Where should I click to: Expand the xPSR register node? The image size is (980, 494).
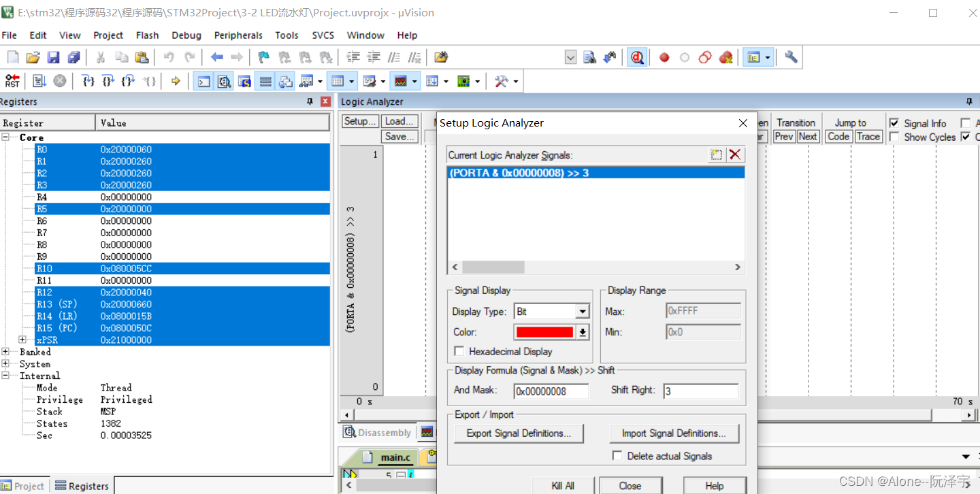point(22,340)
